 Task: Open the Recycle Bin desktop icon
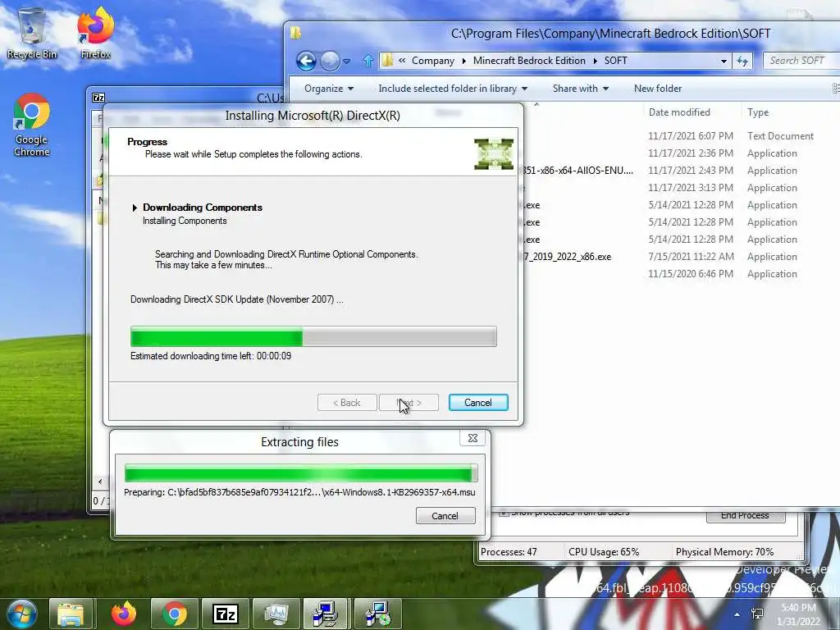(32, 33)
